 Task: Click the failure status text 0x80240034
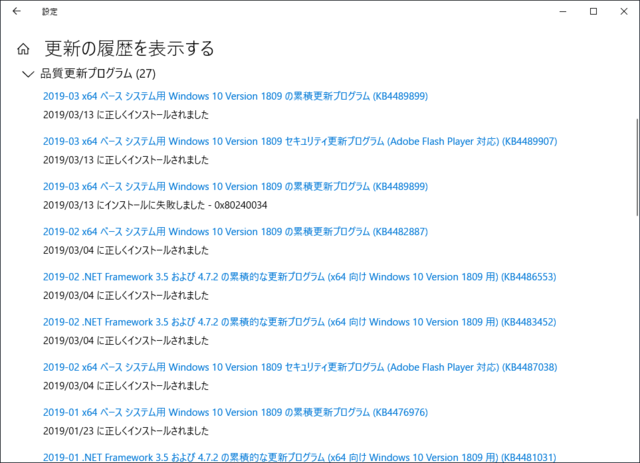pos(155,205)
